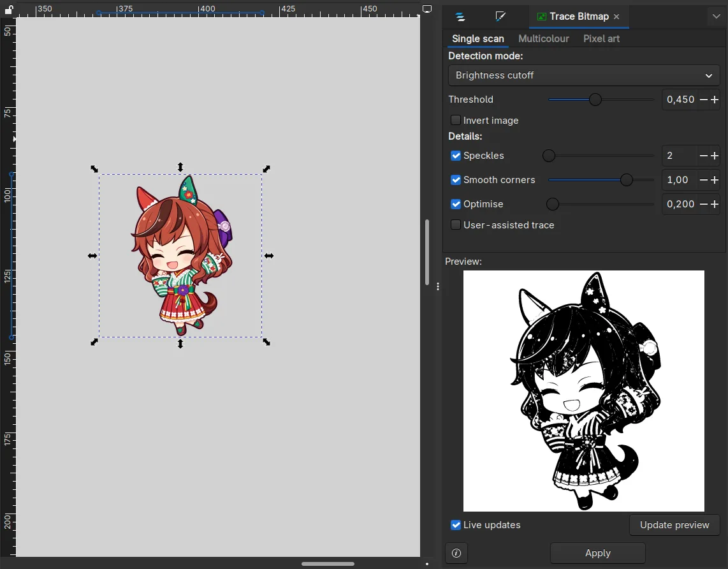Screen dimensions: 728x569
Task: Uncheck the Smooth corners checkbox
Action: [456, 180]
